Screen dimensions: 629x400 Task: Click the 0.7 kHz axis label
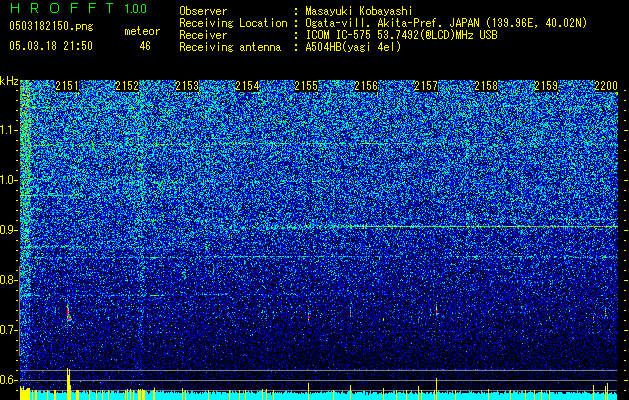point(9,330)
